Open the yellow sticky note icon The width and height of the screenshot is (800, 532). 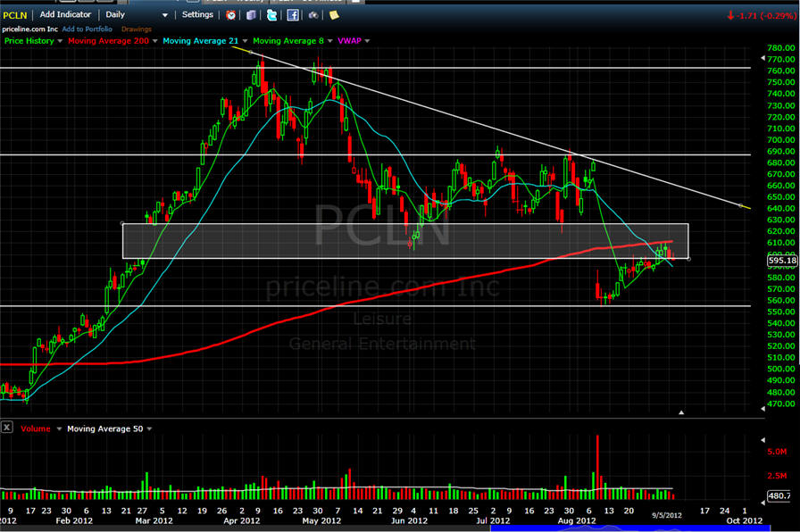(334, 15)
